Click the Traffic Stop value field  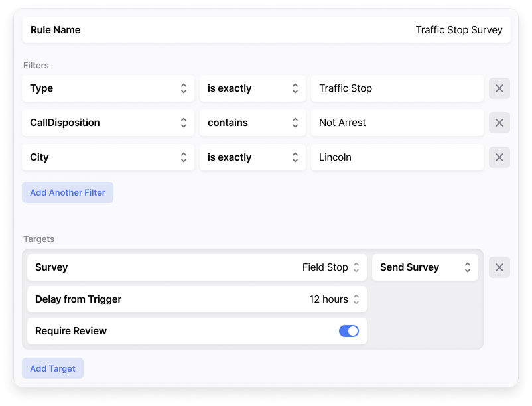pyautogui.click(x=397, y=88)
